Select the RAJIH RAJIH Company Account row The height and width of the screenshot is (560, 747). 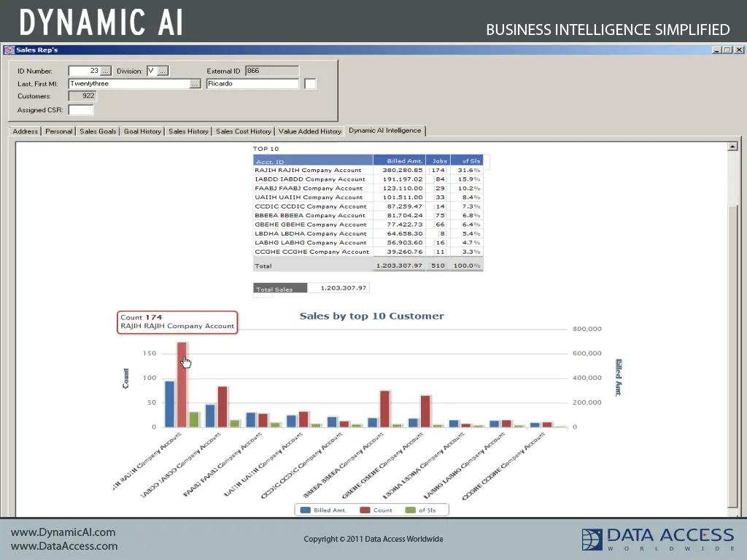(x=368, y=170)
